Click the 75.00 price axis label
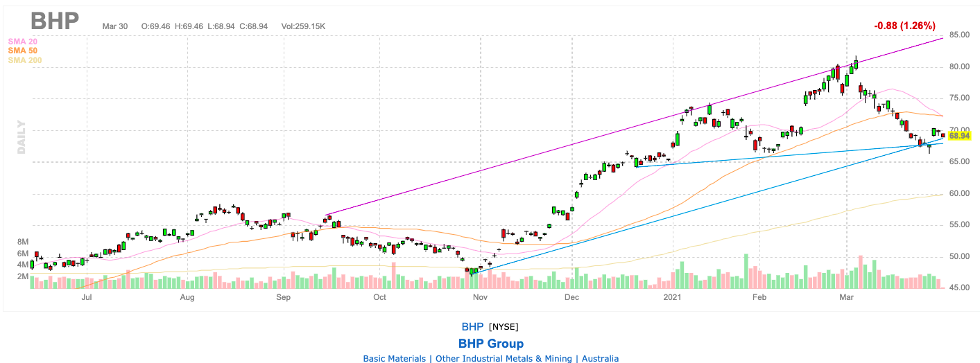 pos(960,98)
